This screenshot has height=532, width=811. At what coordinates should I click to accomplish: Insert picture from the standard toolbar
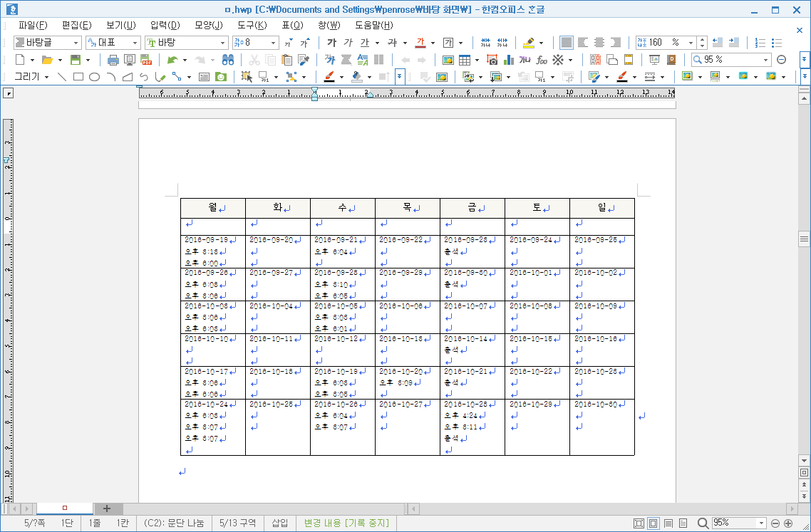tap(448, 60)
